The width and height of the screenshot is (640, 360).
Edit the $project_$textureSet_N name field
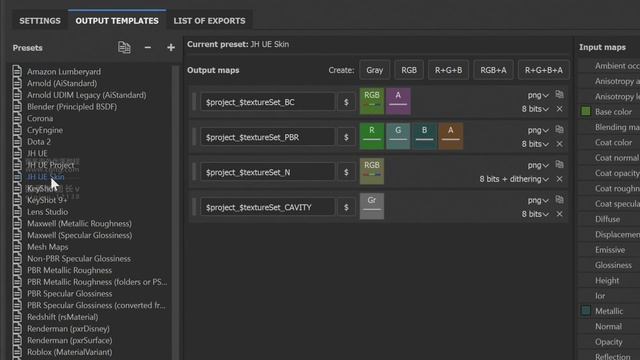coord(267,172)
